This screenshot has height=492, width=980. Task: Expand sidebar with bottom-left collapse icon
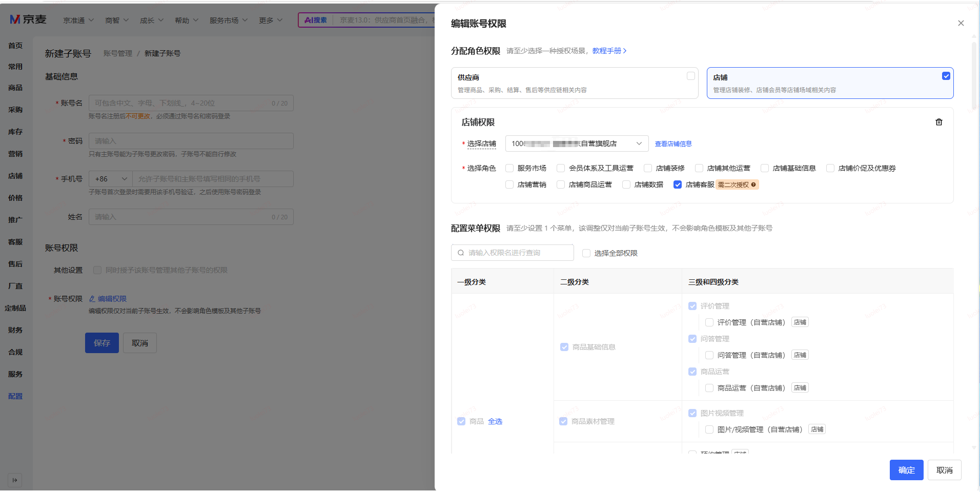coord(15,480)
